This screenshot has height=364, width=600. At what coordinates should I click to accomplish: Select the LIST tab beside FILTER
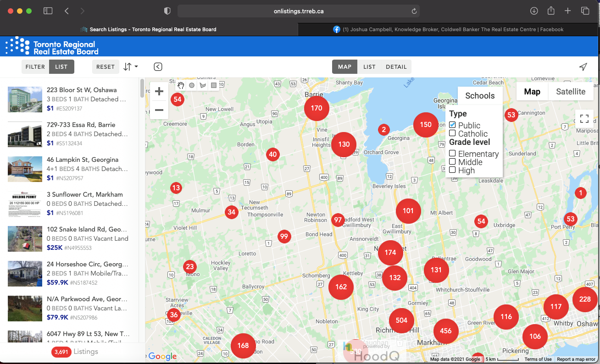tap(61, 67)
